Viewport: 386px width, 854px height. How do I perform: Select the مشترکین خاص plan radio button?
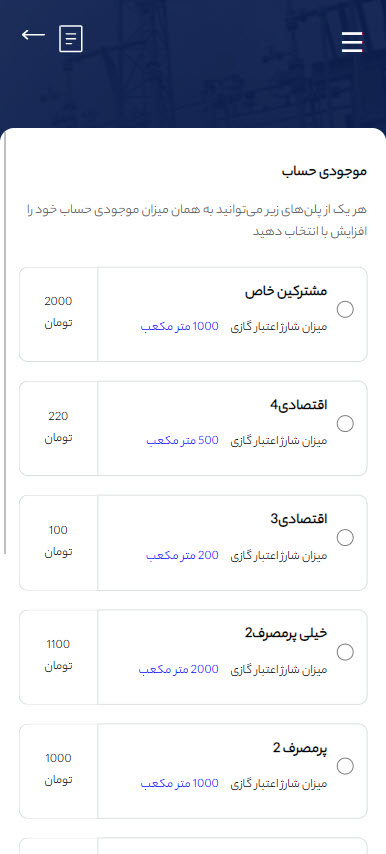click(345, 309)
